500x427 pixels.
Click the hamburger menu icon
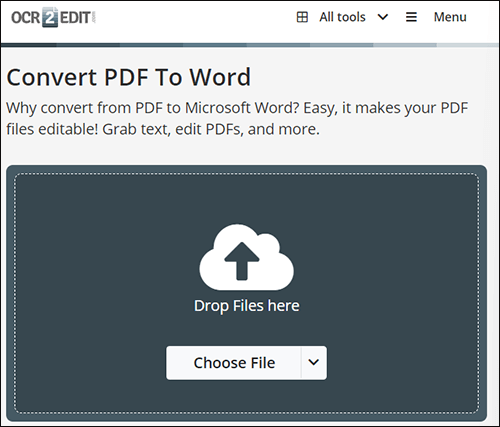411,17
